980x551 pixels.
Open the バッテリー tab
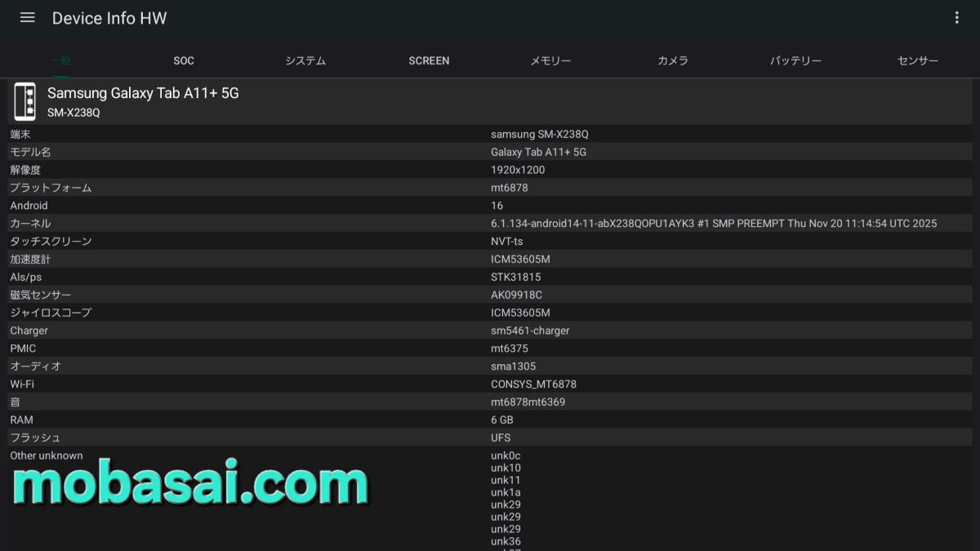[795, 60]
